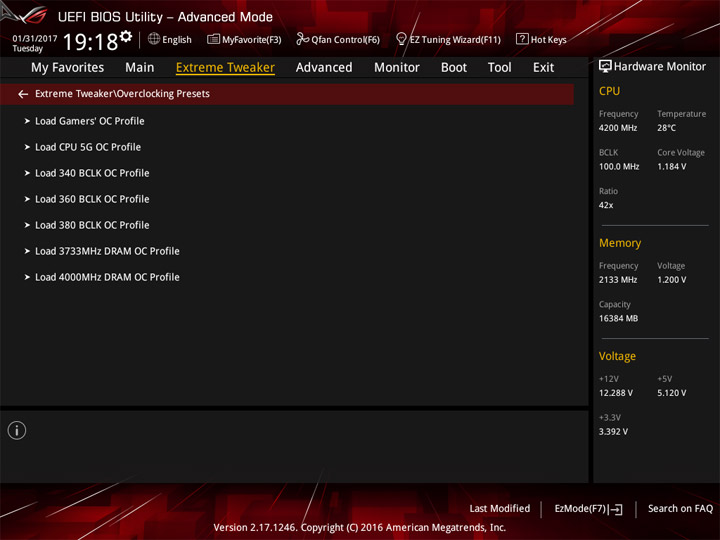
Task: Click the Qfan Control fan icon
Action: pos(302,39)
